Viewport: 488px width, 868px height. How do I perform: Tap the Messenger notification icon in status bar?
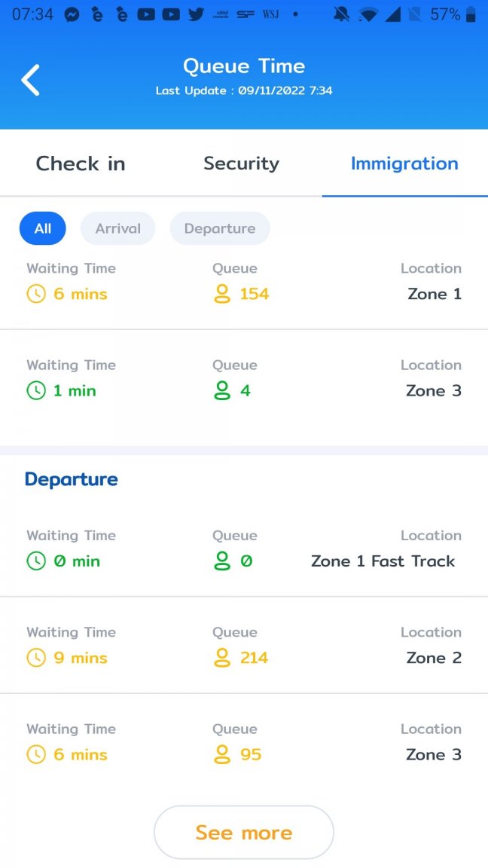[72, 14]
